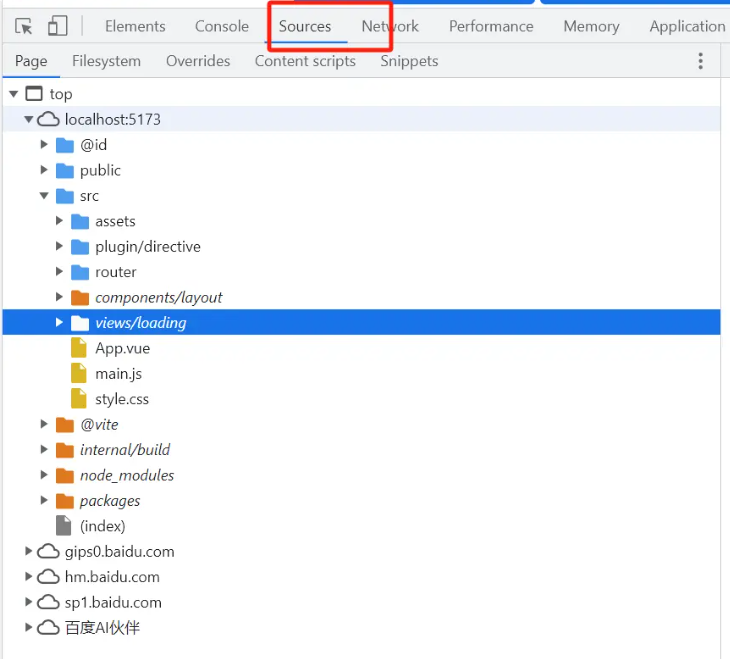This screenshot has width=730, height=659.
Task: Click the packages folder icon
Action: (65, 501)
